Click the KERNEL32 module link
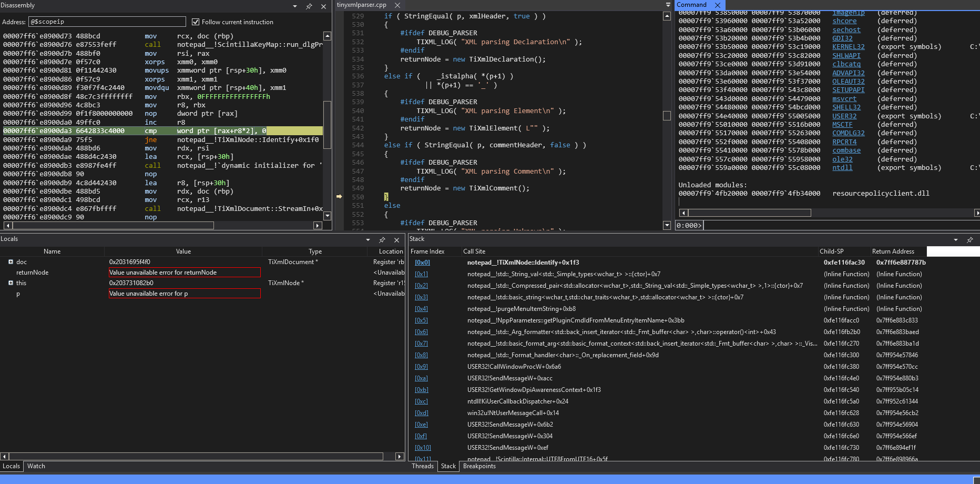 point(848,47)
